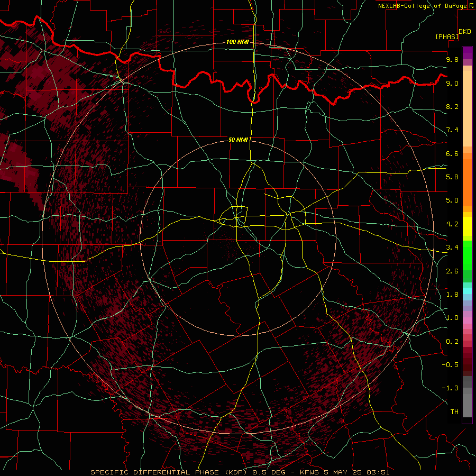This screenshot has height=476, width=476.
Task: Click the 2.6 scale value
Action: point(452,271)
